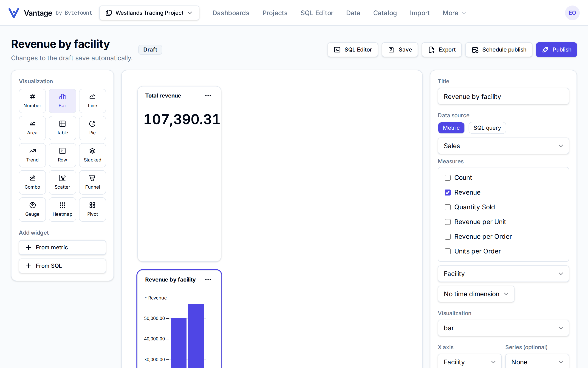Select the Row chart visualization
The width and height of the screenshot is (588, 368).
click(62, 155)
